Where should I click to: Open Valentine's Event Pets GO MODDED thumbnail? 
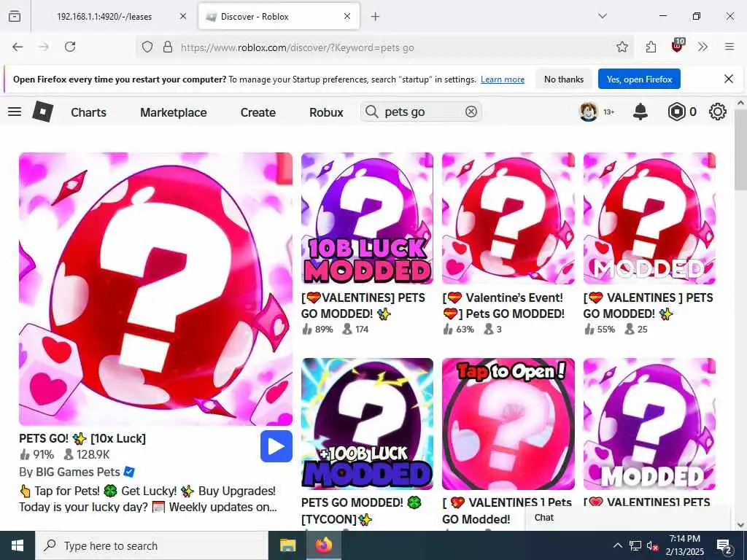click(x=508, y=218)
